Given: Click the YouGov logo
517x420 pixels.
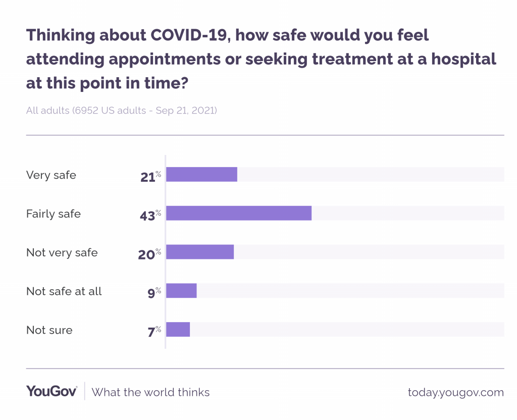Looking at the screenshot, I should click(51, 392).
